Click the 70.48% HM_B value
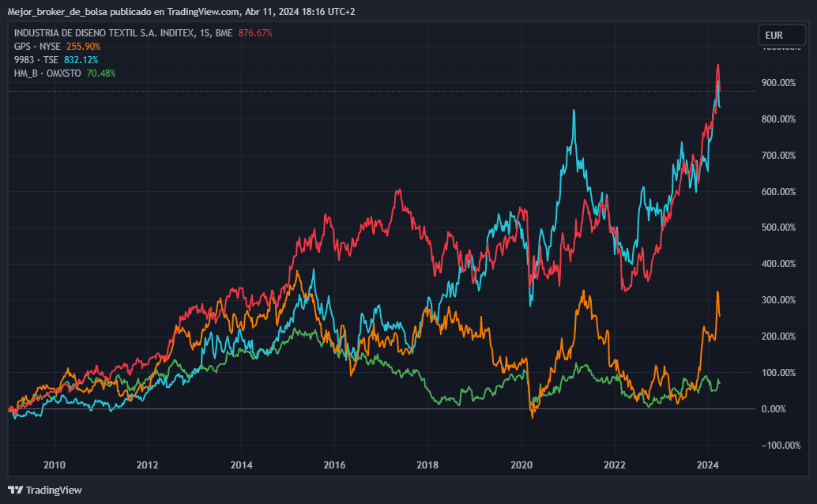 (101, 73)
